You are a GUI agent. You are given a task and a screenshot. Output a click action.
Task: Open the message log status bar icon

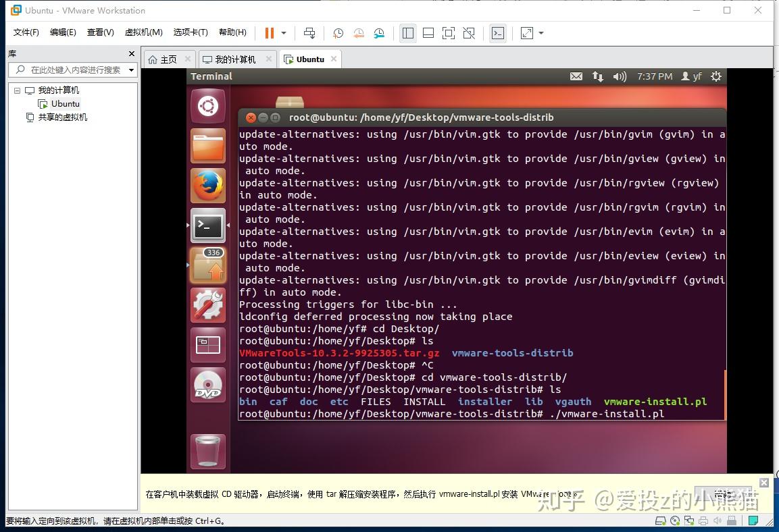pyautogui.click(x=753, y=521)
